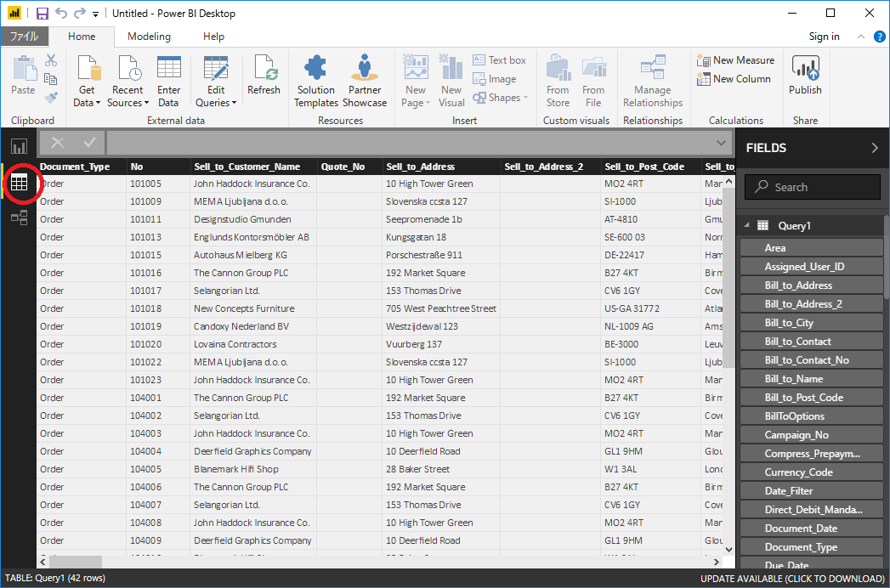Click the Undo arrow in title bar
The width and height of the screenshot is (890, 588).
coord(60,13)
